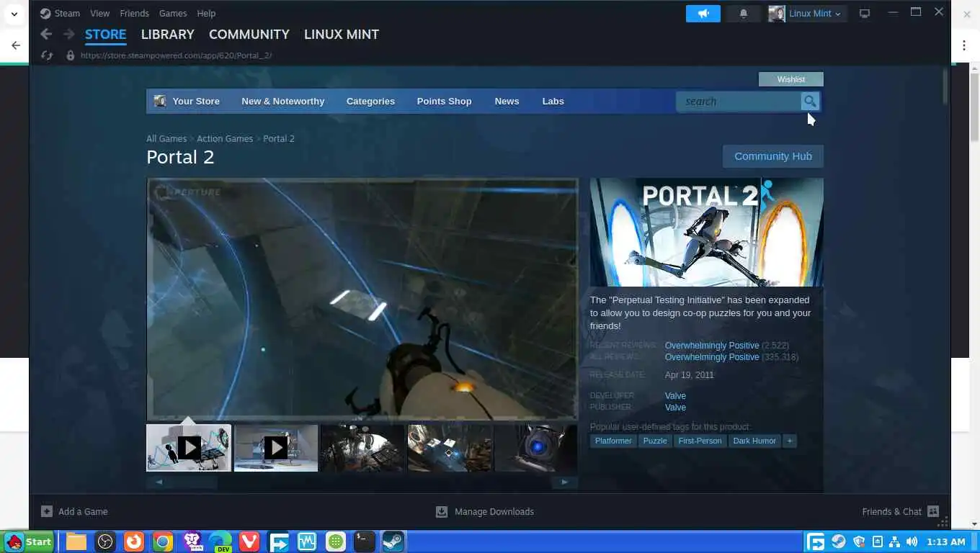Click the All Games breadcrumb

[166, 138]
